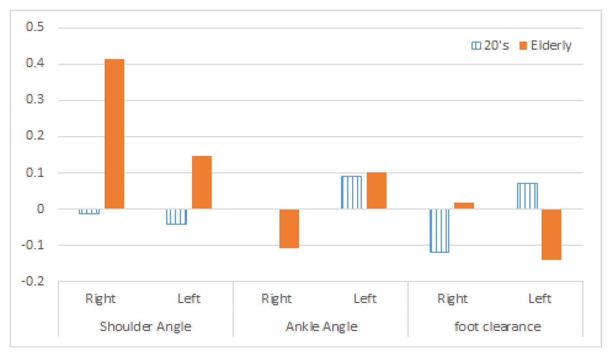Viewport: 615px width, 364px height.
Task: Click the 20's striped bar for Left Ankle Angle
Action: (x=351, y=192)
